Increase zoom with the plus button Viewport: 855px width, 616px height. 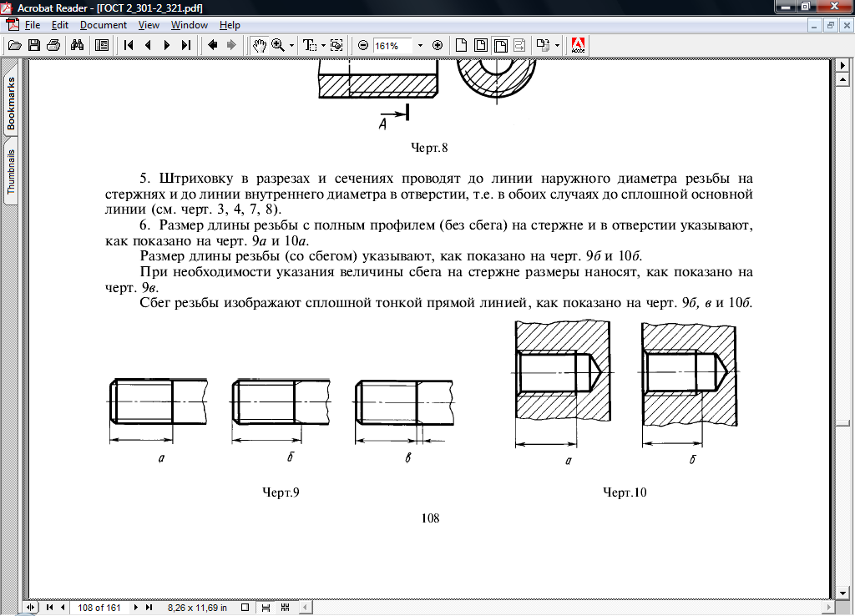[437, 45]
